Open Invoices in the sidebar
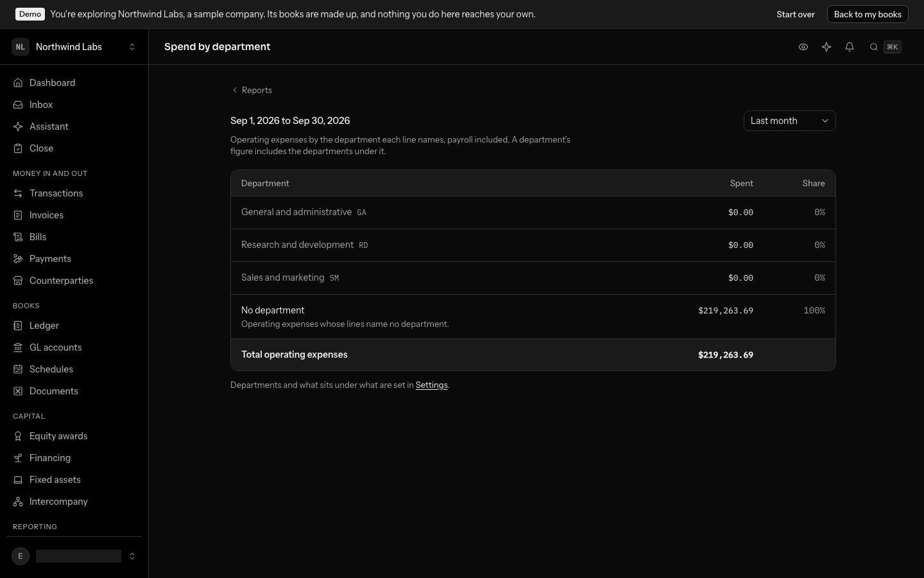 [x=74, y=215]
